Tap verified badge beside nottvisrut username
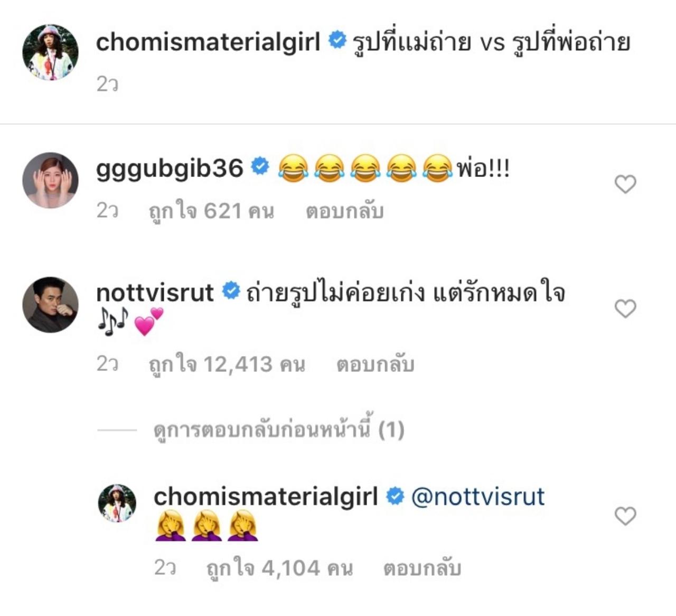Image resolution: width=676 pixels, height=616 pixels. pos(230,291)
